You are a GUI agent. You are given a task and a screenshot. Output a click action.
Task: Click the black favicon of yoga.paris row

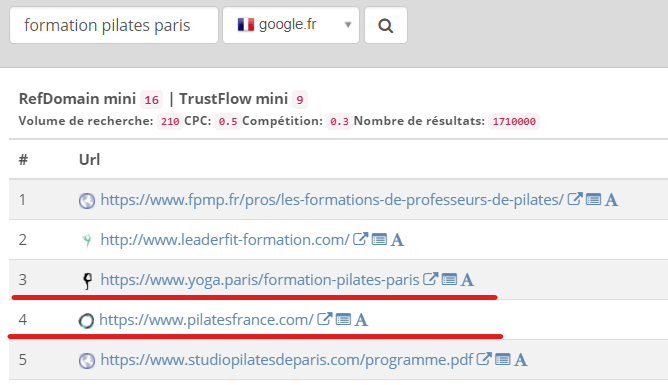[87, 281]
